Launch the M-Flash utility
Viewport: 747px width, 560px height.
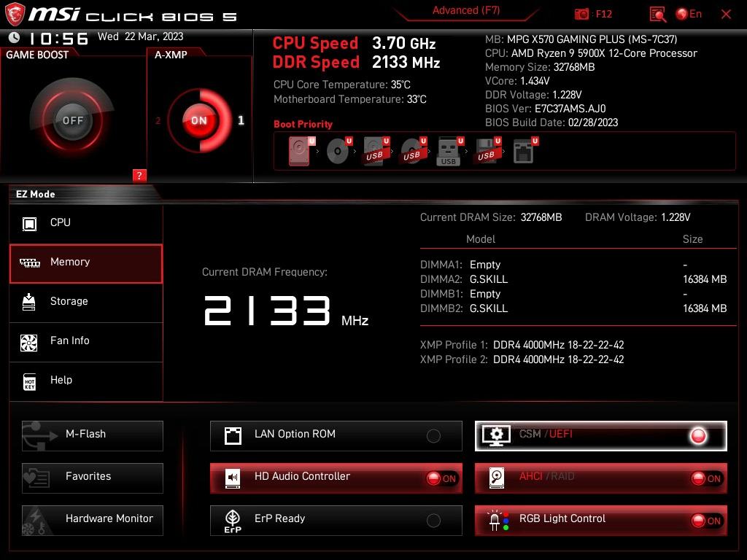click(93, 436)
